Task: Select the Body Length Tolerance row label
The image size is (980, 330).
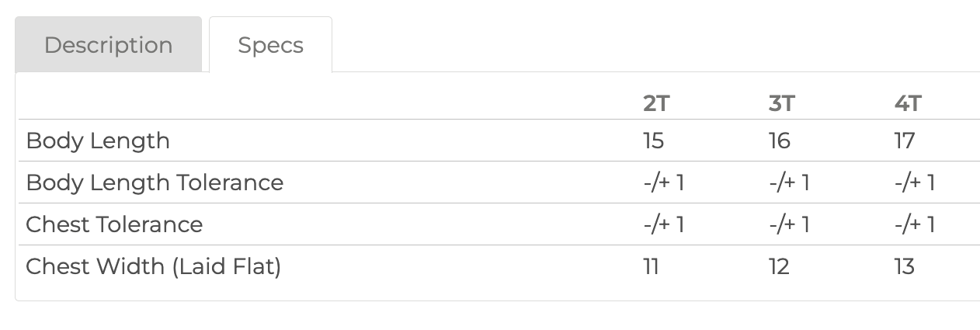Action: coord(155,182)
